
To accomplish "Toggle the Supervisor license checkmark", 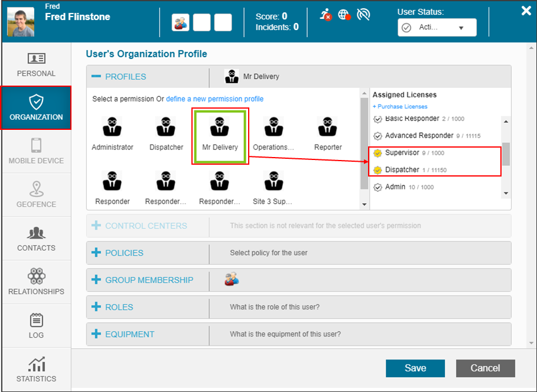I will coord(378,153).
